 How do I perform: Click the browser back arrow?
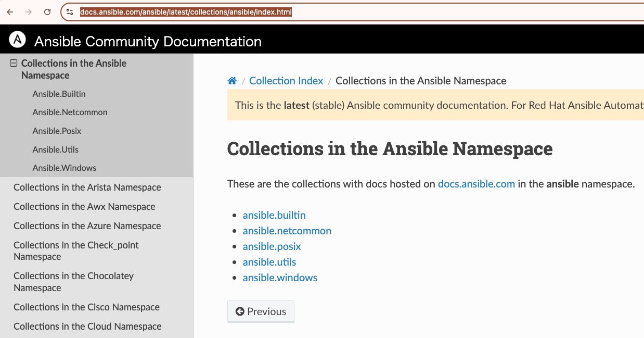click(x=9, y=11)
